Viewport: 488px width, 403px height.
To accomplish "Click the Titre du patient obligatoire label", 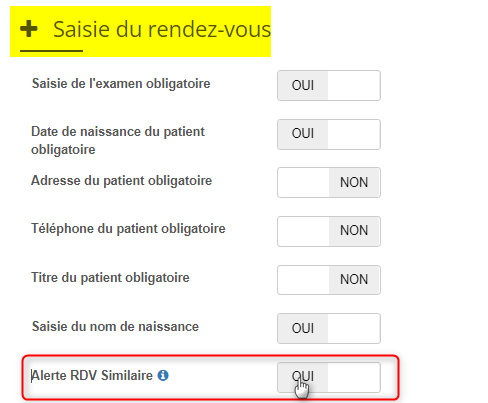I will pyautogui.click(x=110, y=278).
